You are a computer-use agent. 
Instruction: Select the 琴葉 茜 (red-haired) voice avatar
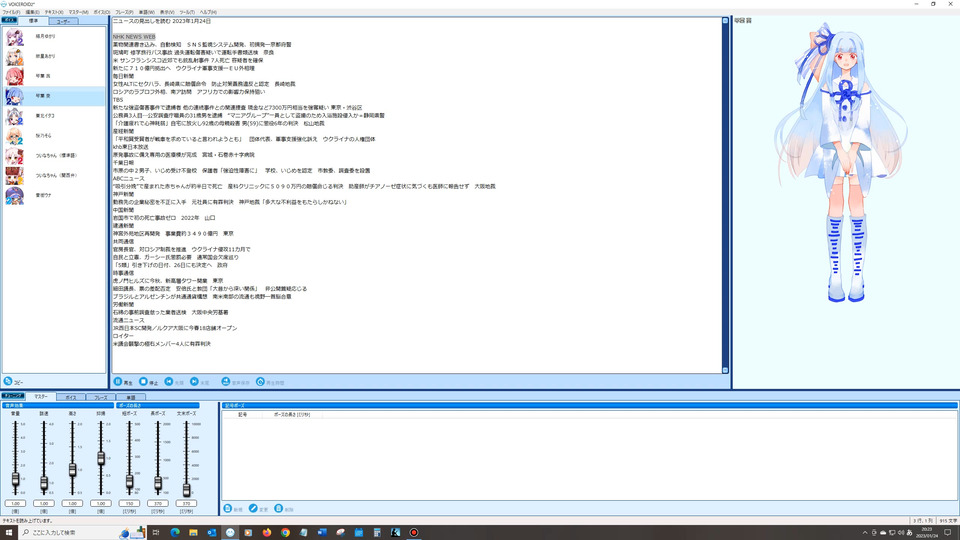[x=15, y=76]
